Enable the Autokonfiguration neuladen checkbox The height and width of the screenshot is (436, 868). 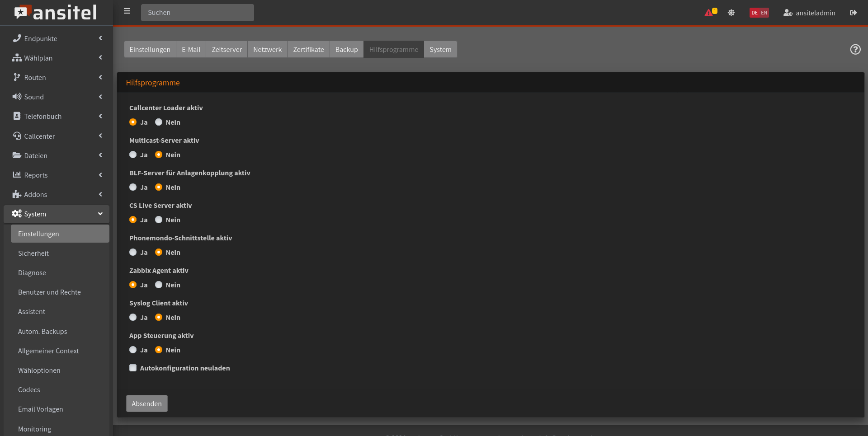tap(133, 368)
